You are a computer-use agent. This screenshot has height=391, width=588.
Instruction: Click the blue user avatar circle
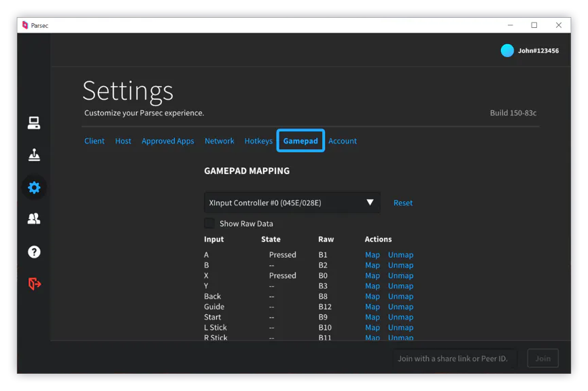point(507,50)
